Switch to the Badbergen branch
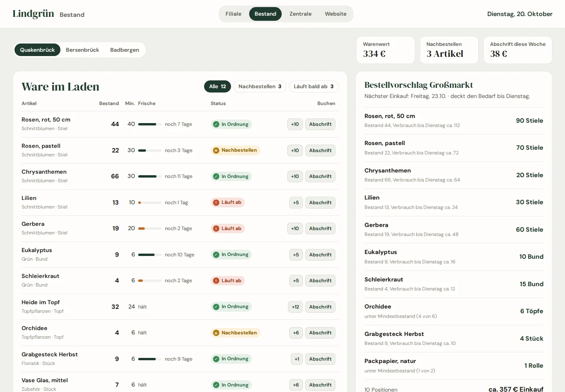The width and height of the screenshot is (565, 392). tap(125, 50)
